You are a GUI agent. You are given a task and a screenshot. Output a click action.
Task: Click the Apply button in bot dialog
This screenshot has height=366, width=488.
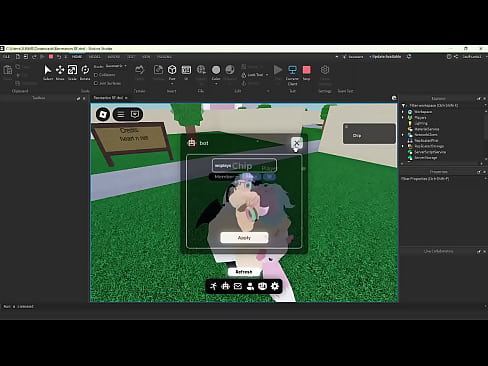[x=244, y=237]
